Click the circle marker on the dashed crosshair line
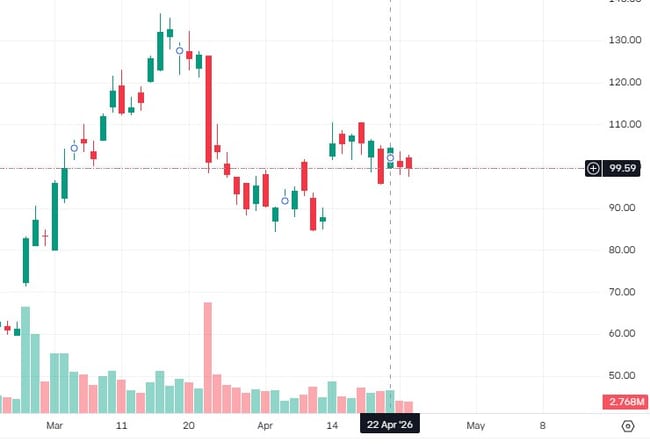Image resolution: width=650 pixels, height=444 pixels. click(390, 158)
